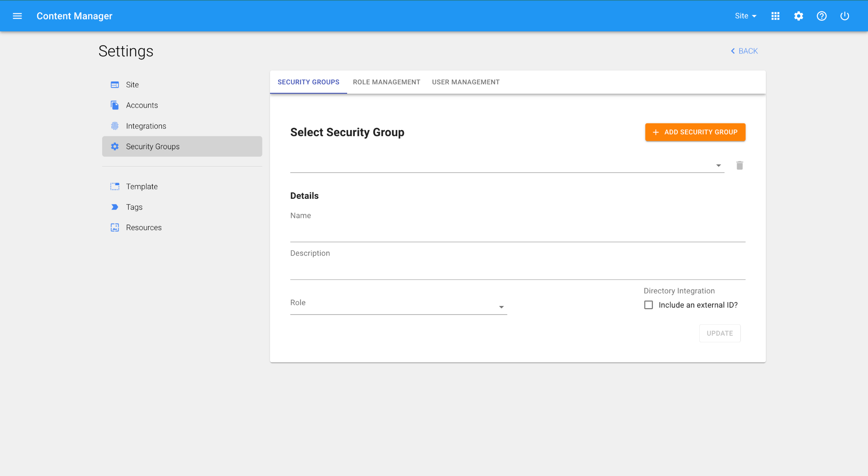The image size is (868, 476).
Task: Focus the Name input field
Action: tap(517, 232)
